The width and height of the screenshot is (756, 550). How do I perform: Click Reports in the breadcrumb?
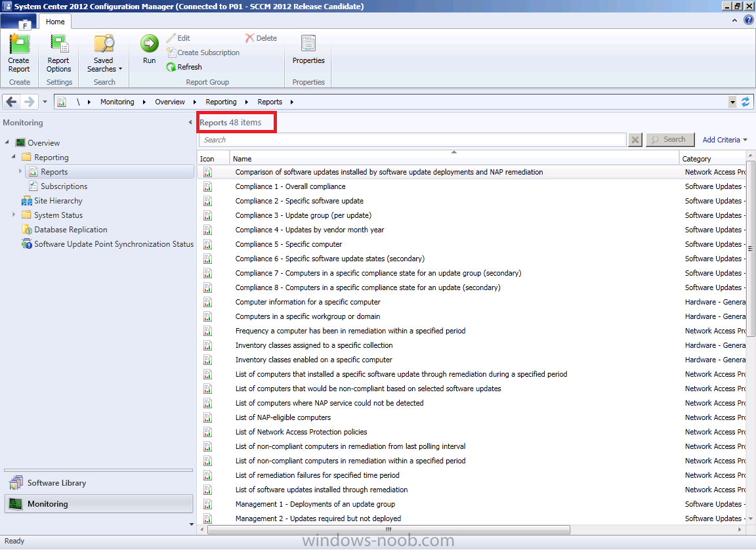coord(270,102)
